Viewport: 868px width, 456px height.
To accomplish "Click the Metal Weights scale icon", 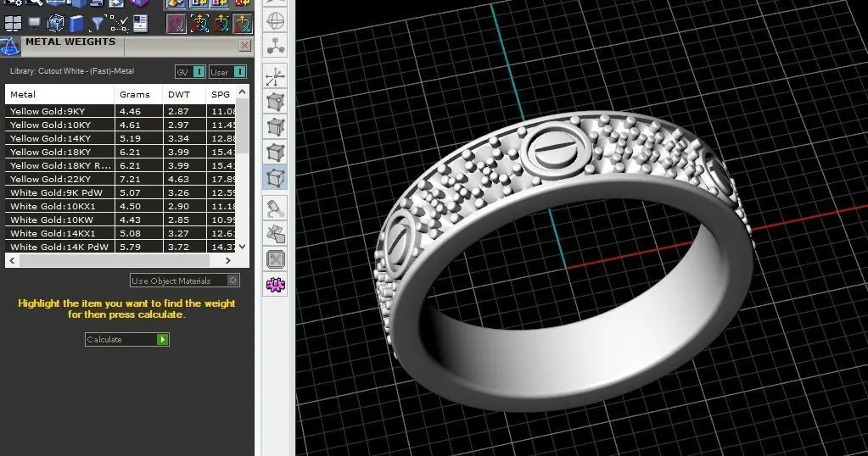I will point(10,47).
